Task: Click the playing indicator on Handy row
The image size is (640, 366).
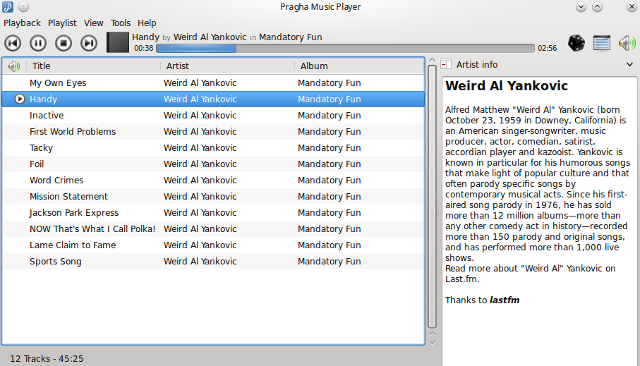Action: [x=19, y=99]
